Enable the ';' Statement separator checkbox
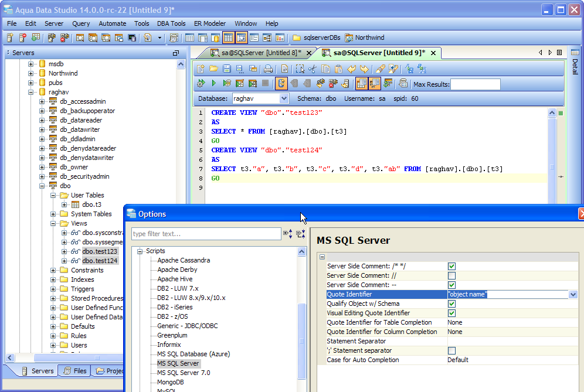 click(452, 350)
